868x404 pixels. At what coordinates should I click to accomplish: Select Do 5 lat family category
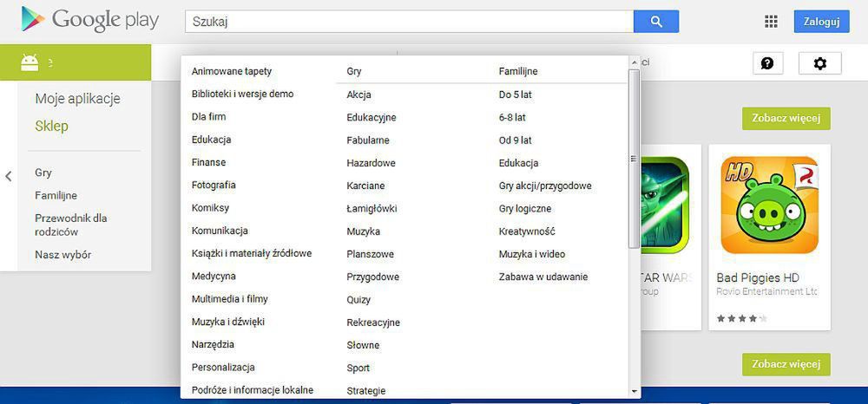pos(515,94)
